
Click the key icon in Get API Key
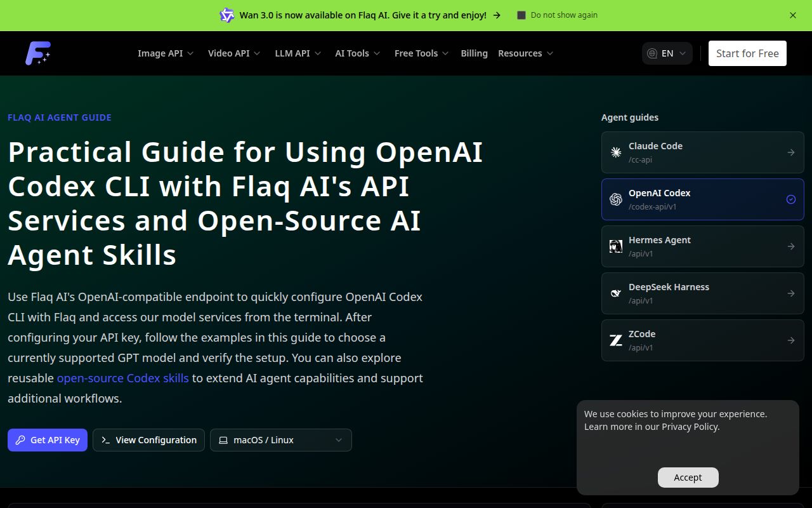point(20,440)
